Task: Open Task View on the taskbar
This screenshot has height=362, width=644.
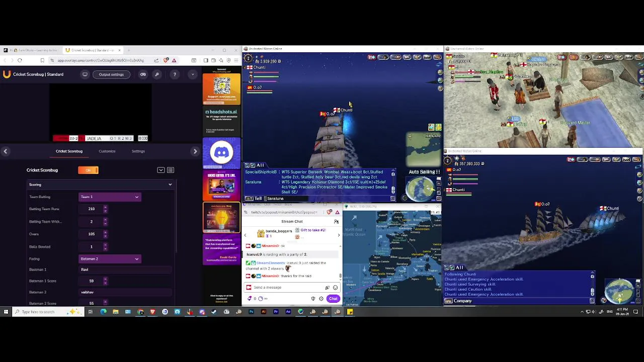Action: [x=91, y=312]
